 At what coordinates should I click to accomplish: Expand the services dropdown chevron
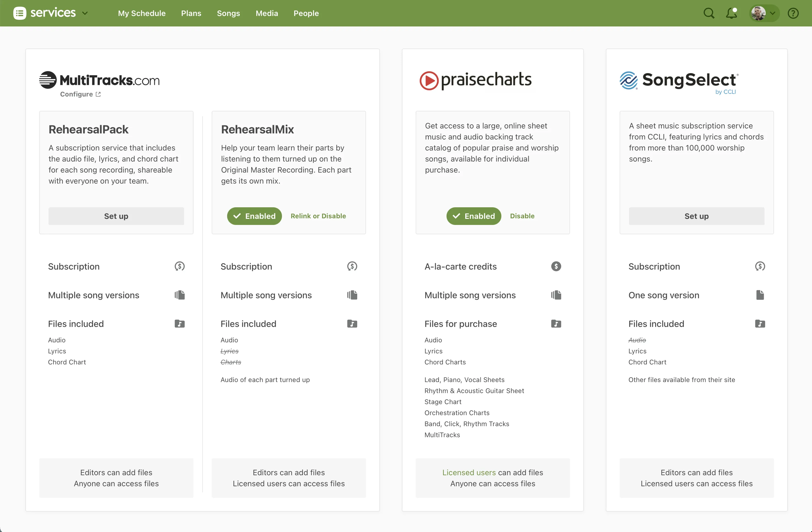pyautogui.click(x=85, y=13)
